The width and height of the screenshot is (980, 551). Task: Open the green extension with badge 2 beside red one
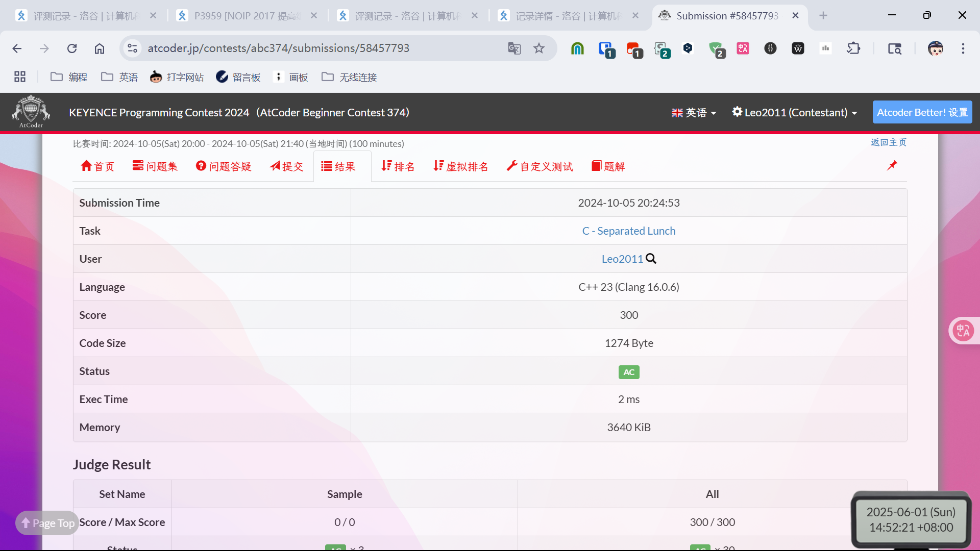tap(661, 49)
